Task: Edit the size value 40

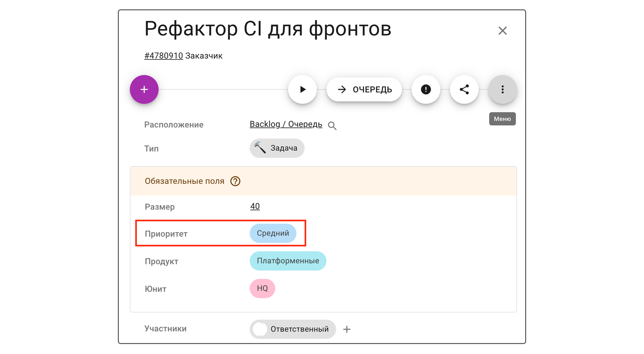Action: [x=255, y=206]
